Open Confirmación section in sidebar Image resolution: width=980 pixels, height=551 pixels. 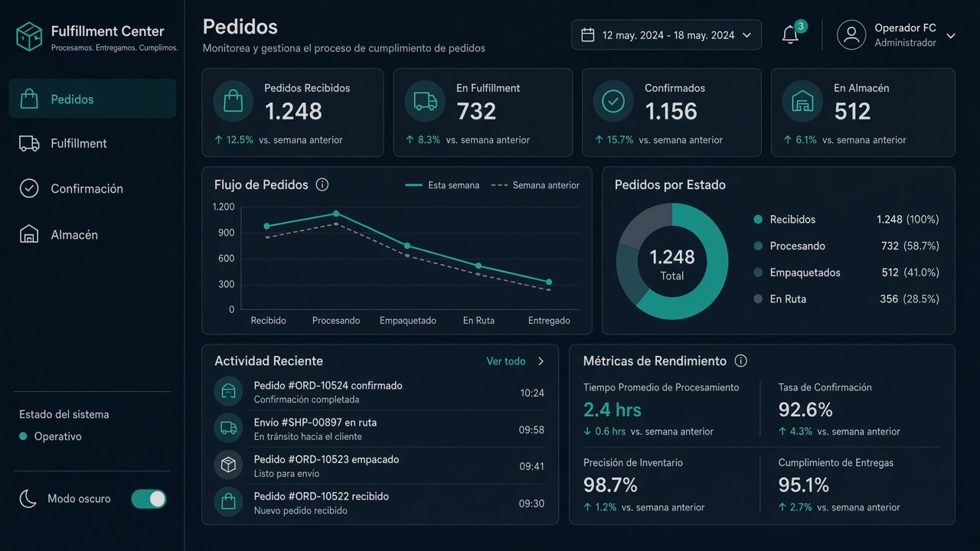[93, 188]
